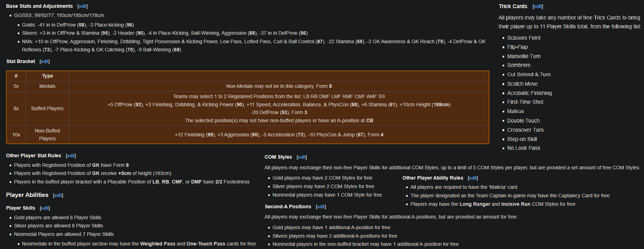Click the Double Touch entry
This screenshot has height=249, width=644.
tap(523, 121)
